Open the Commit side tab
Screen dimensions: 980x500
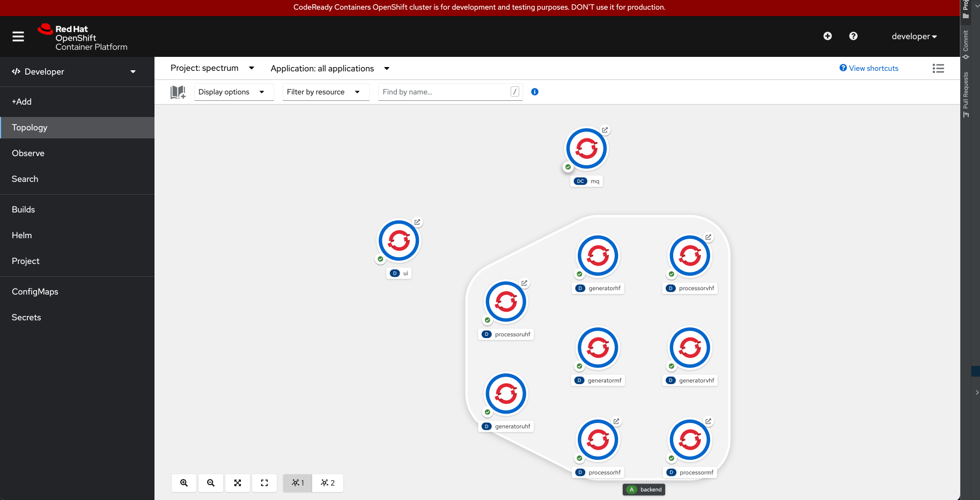click(x=966, y=45)
